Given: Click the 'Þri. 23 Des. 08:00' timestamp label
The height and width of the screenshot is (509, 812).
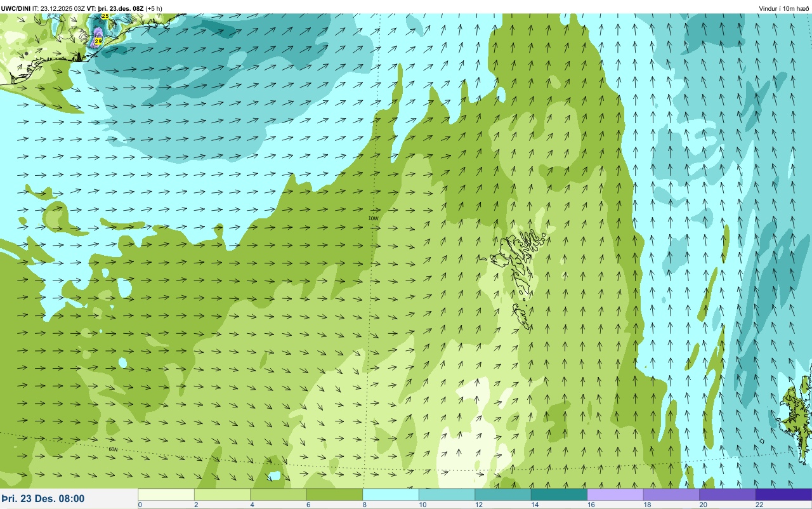Looking at the screenshot, I should [x=43, y=499].
